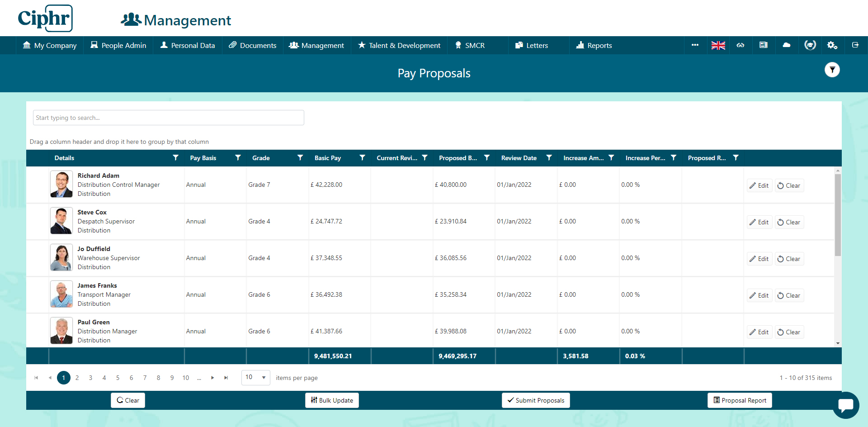Select the SMCR menu item

click(x=470, y=45)
